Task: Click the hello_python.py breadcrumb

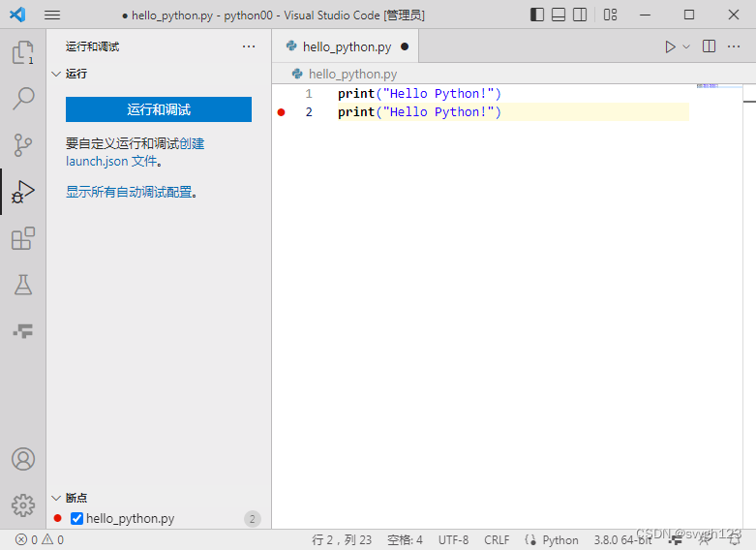Action: click(352, 74)
